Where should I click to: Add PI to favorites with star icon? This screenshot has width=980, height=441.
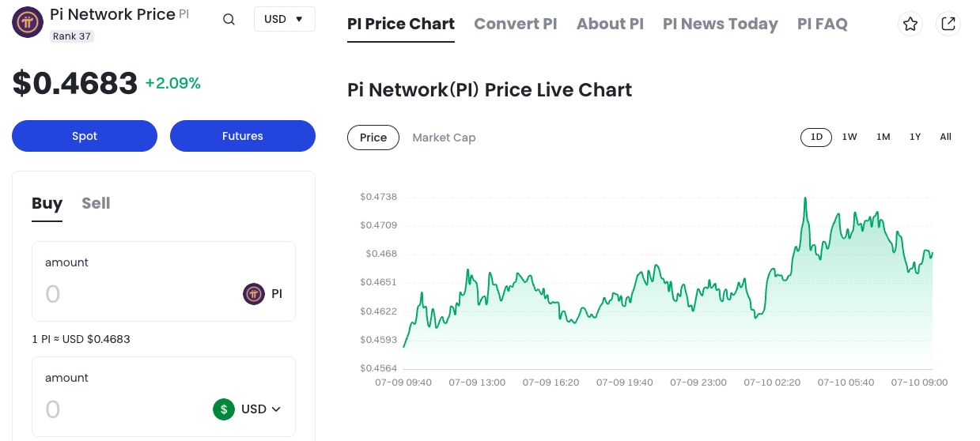pos(910,24)
